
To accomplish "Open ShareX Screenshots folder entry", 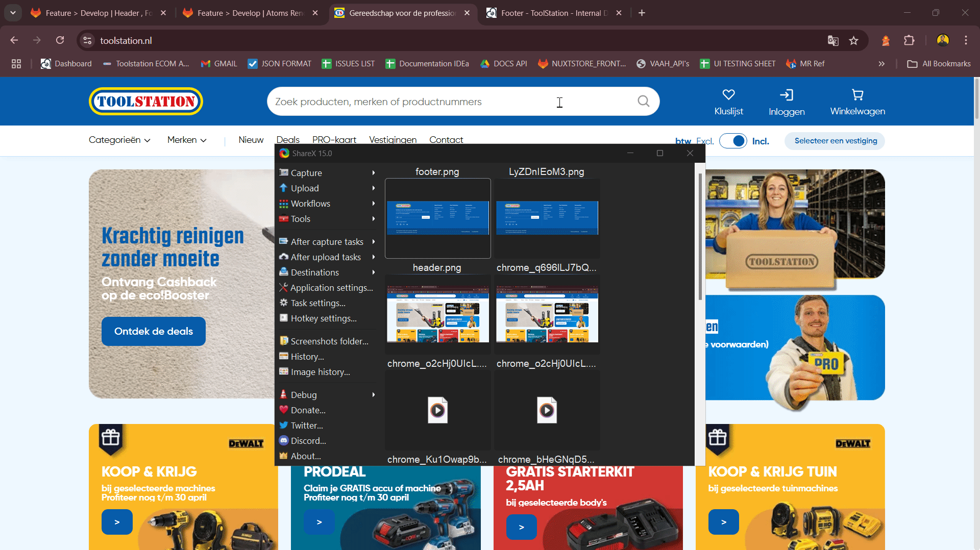I will (x=329, y=341).
